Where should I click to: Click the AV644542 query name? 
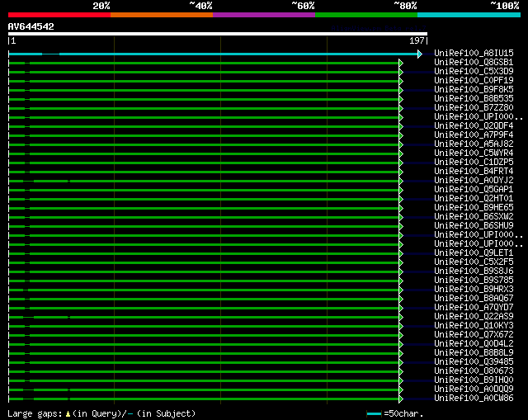pos(31,26)
